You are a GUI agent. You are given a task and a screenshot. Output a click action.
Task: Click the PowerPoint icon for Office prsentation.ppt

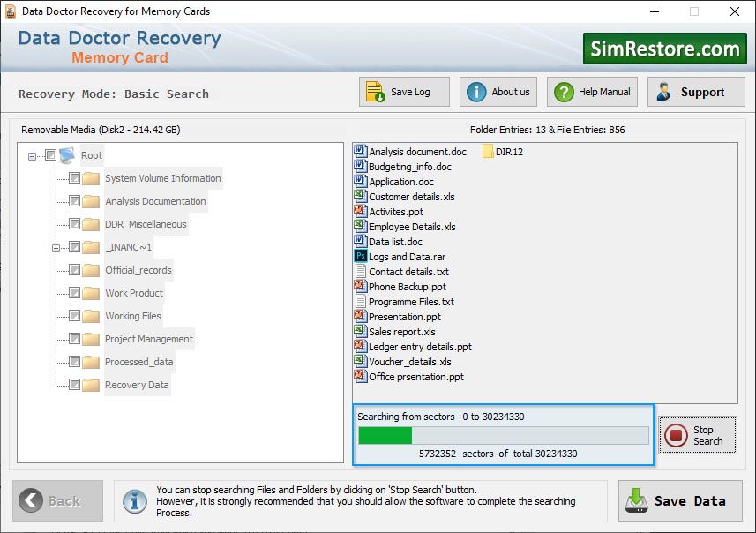coord(360,376)
